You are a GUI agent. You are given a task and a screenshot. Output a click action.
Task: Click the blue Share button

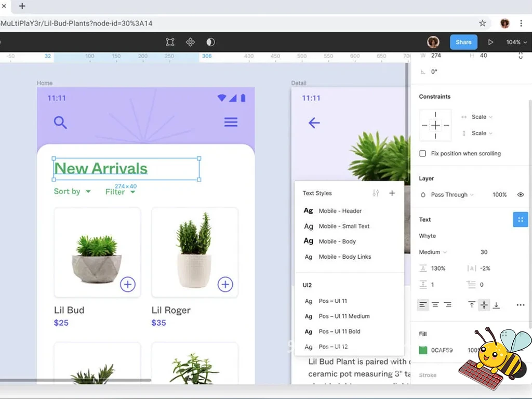(x=463, y=42)
